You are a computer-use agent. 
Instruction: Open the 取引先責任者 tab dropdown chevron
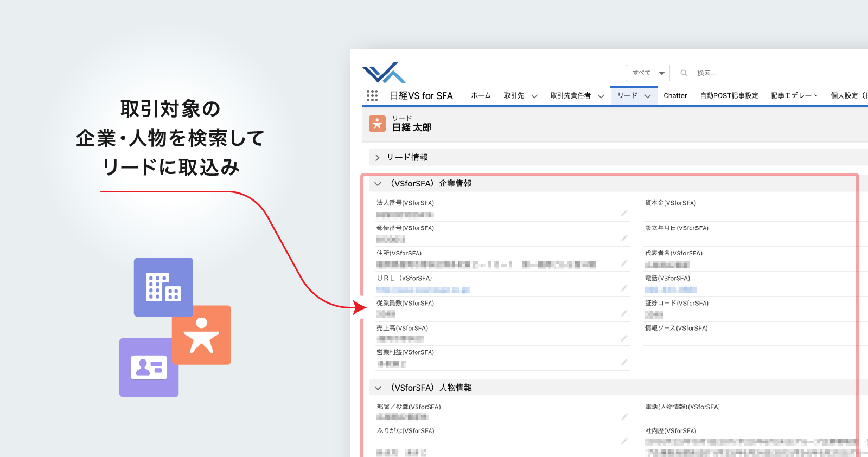(x=601, y=96)
